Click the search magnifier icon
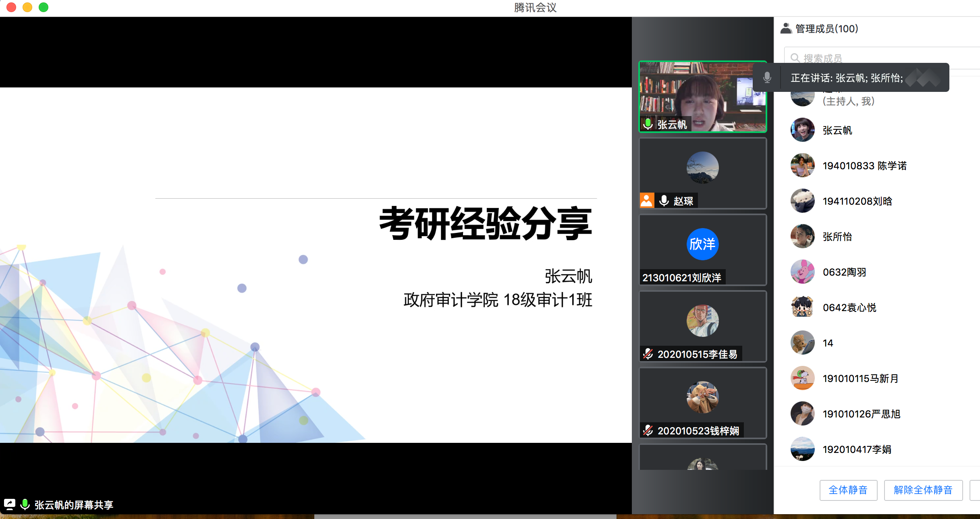The width and height of the screenshot is (980, 519). pos(795,58)
